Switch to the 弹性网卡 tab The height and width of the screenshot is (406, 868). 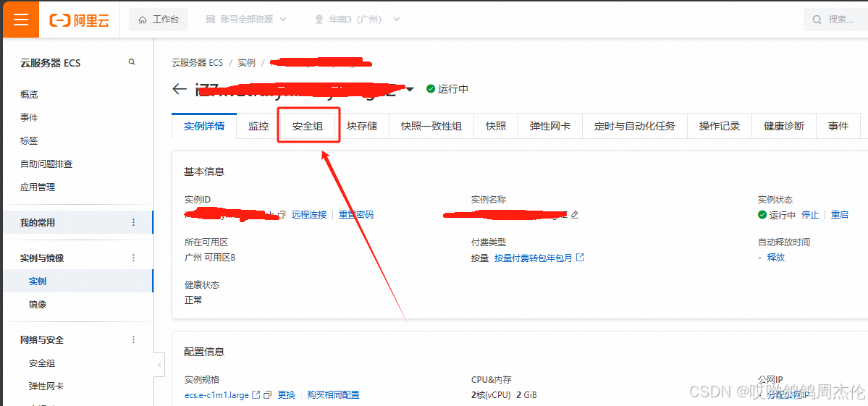(x=550, y=125)
